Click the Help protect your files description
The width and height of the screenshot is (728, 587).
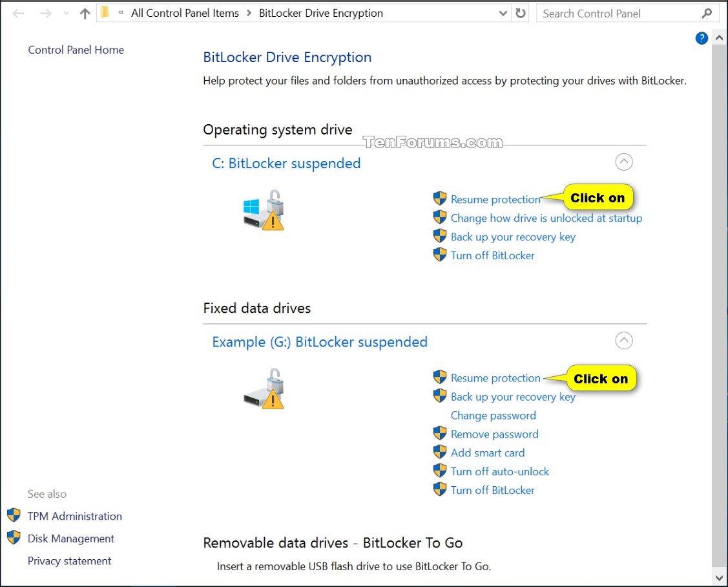point(445,81)
